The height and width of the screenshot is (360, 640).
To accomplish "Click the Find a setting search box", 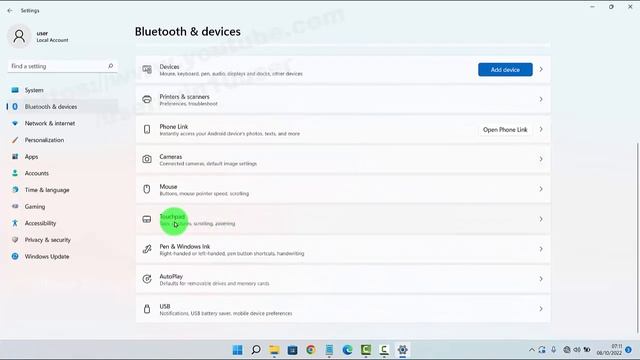I will point(62,66).
